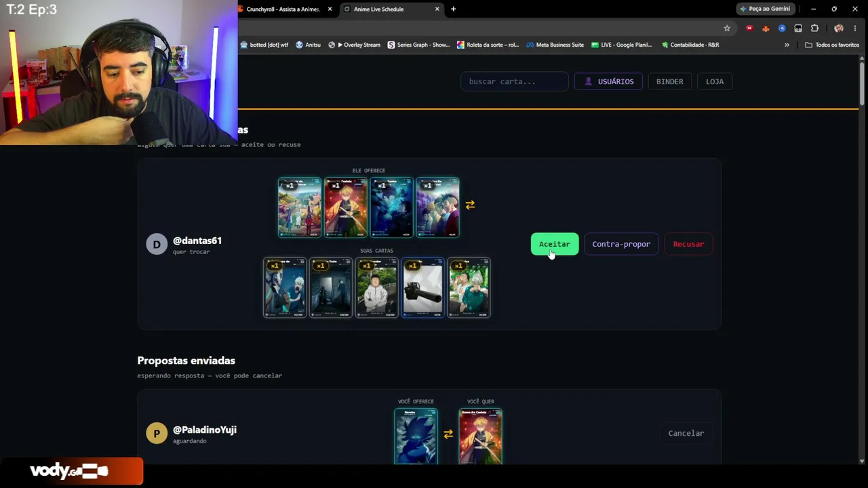View fourth offered card with purple background
The width and height of the screenshot is (868, 488).
click(x=437, y=207)
